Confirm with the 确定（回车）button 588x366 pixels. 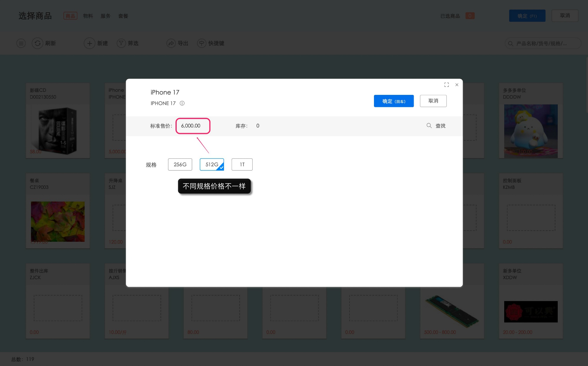click(394, 101)
